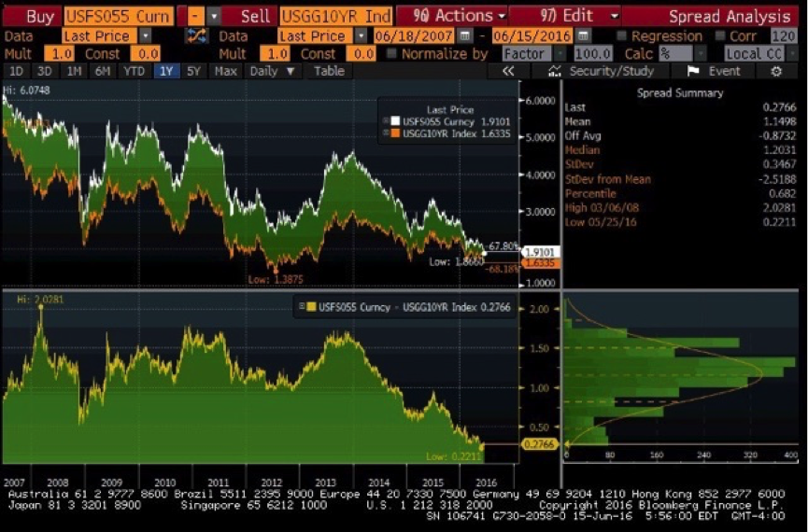Edit the Buy Mult 1.0 field
Screen dimensions: 808x532
[x=59, y=53]
